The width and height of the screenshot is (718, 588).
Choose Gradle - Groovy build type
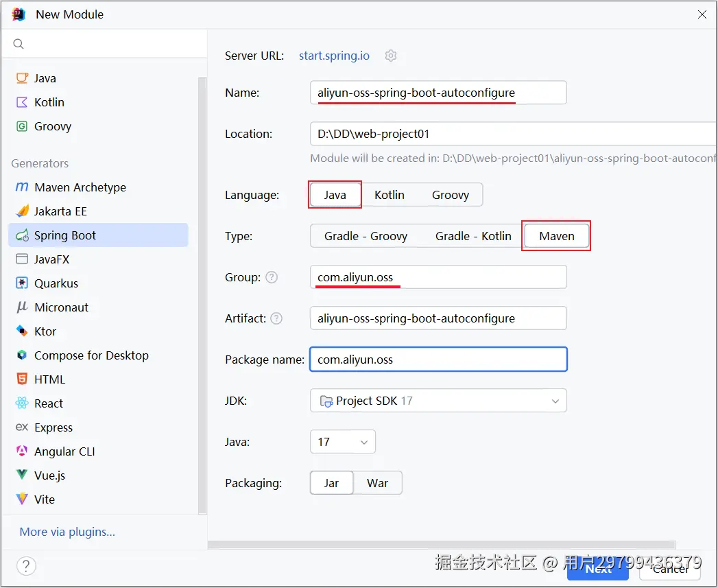[x=366, y=236]
